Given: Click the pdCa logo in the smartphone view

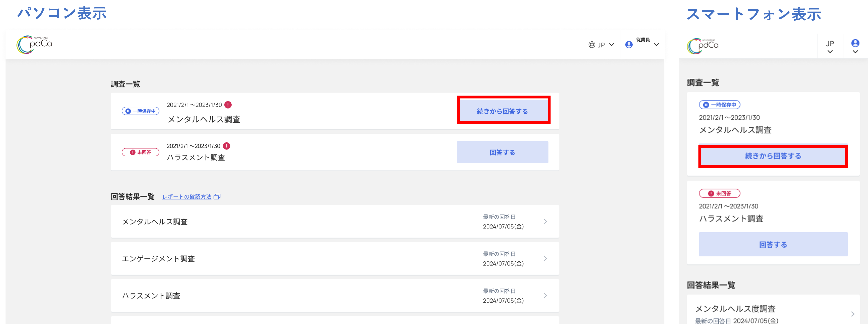Looking at the screenshot, I should (703, 46).
